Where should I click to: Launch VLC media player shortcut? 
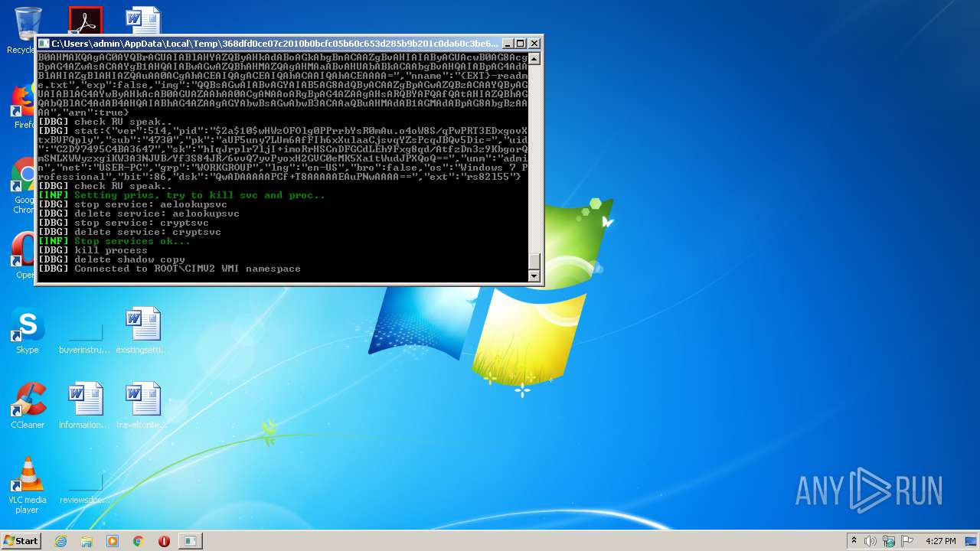tap(28, 485)
